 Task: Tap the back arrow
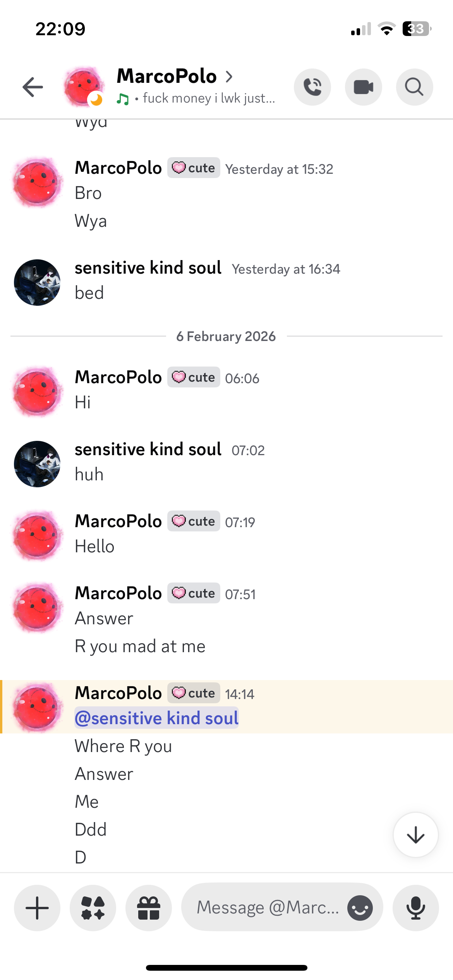(33, 87)
